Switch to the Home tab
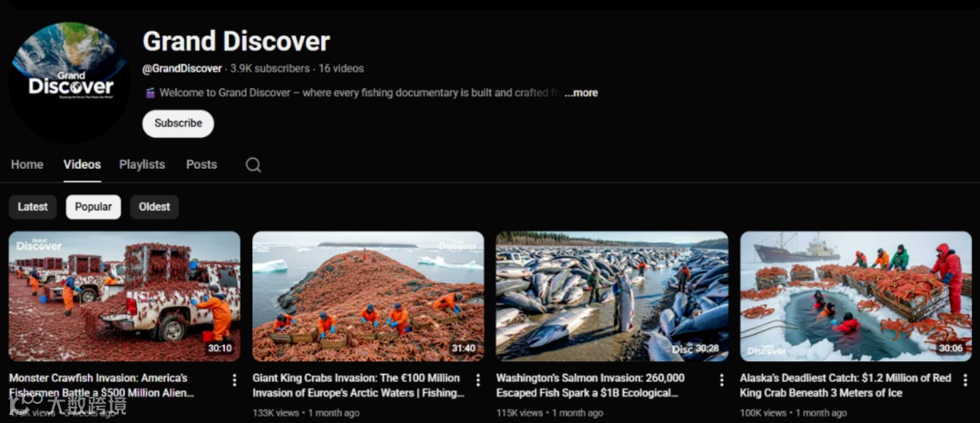The height and width of the screenshot is (423, 980). click(27, 165)
